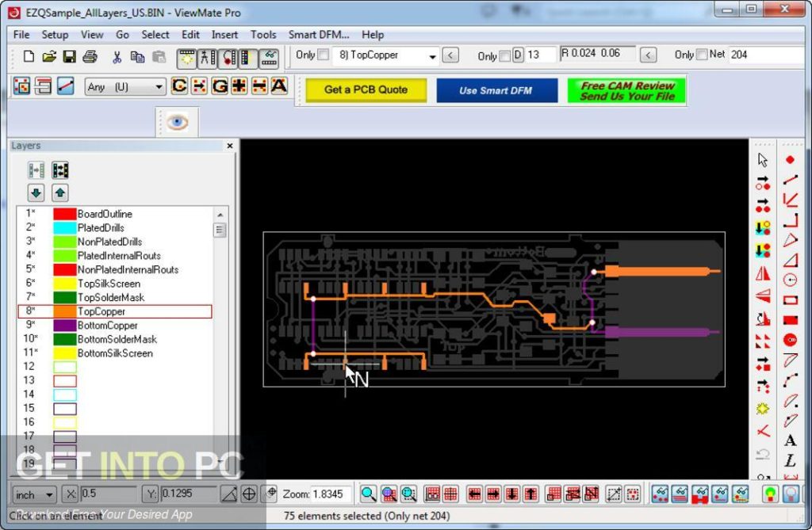The width and height of the screenshot is (812, 530).
Task: Expand the 'Any (U)' dropdown
Action: tap(159, 87)
